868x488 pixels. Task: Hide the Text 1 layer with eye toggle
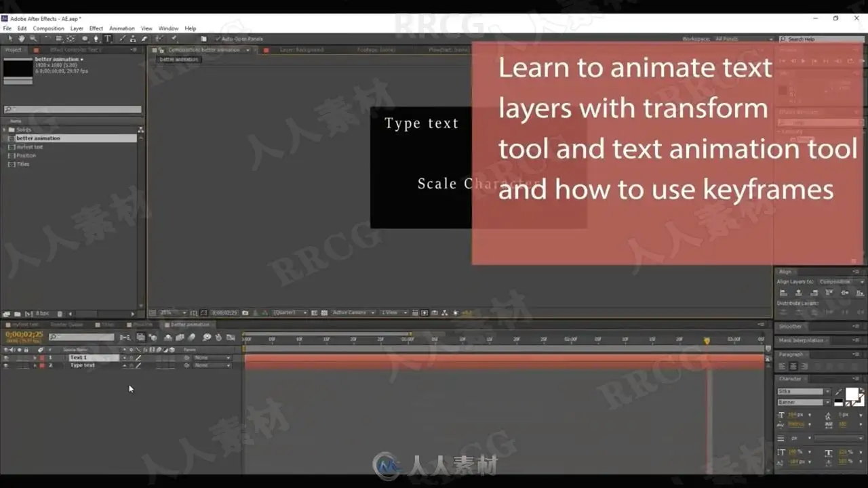(x=6, y=357)
